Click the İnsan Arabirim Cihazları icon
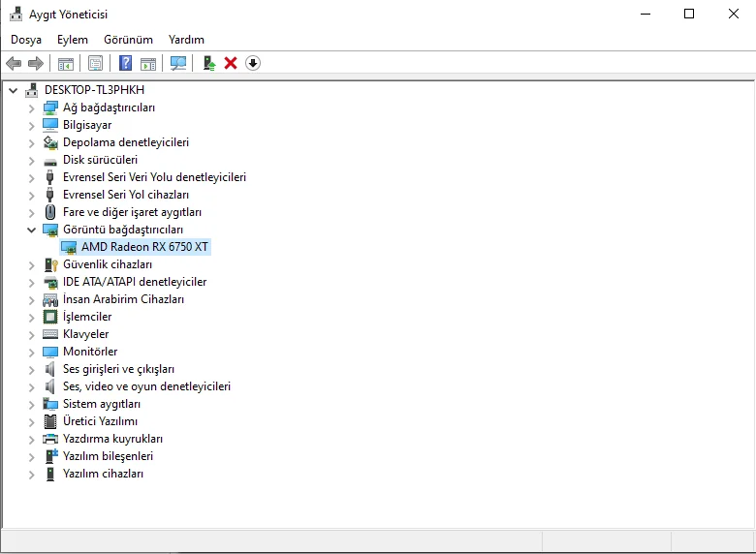756x554 pixels. click(x=50, y=299)
